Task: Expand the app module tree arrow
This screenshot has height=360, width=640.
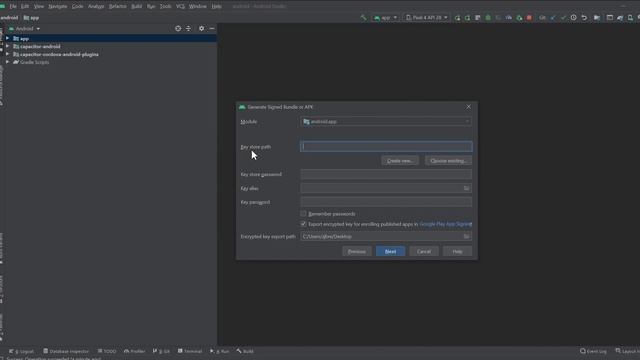Action: pyautogui.click(x=7, y=38)
